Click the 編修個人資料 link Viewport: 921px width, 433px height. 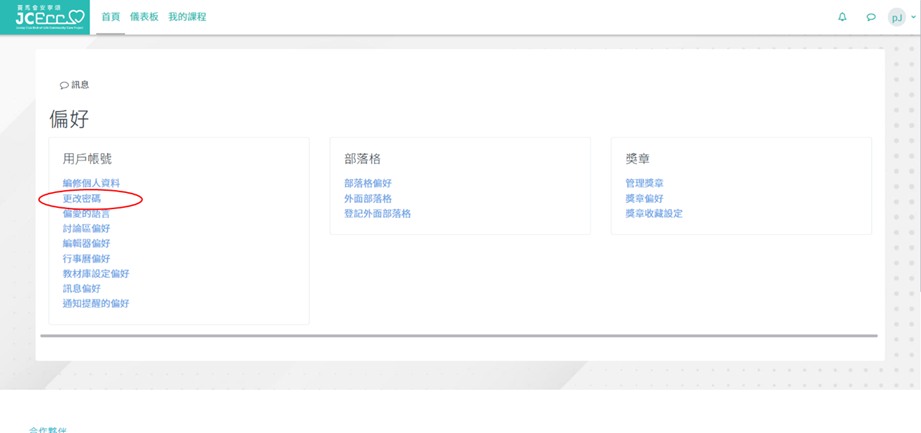[91, 183]
